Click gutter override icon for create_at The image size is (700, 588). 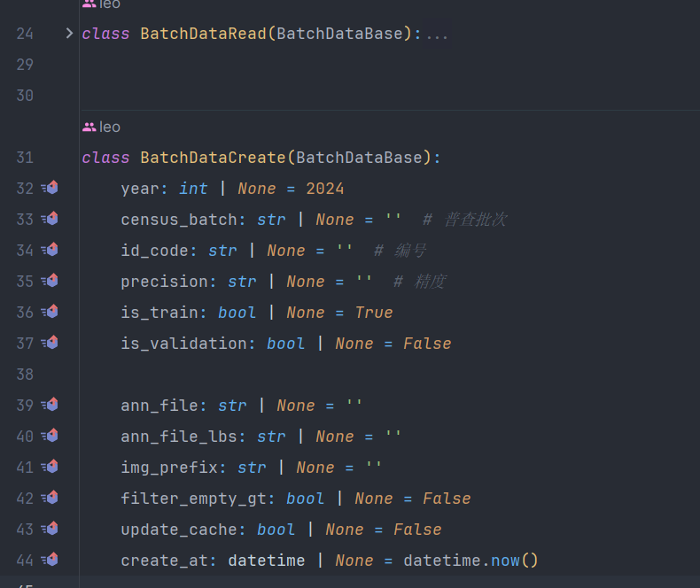tap(51, 560)
